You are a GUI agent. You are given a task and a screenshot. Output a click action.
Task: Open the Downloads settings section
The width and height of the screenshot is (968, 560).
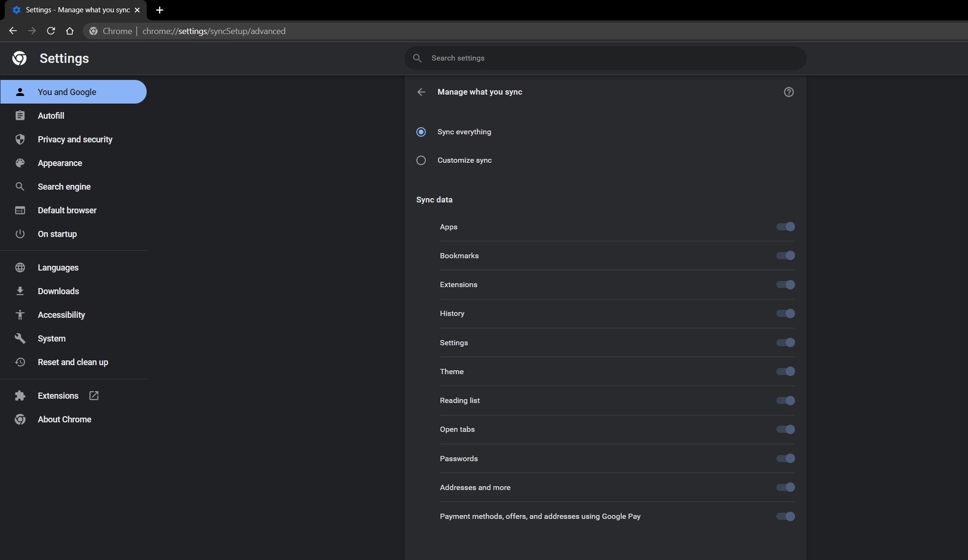pos(58,291)
